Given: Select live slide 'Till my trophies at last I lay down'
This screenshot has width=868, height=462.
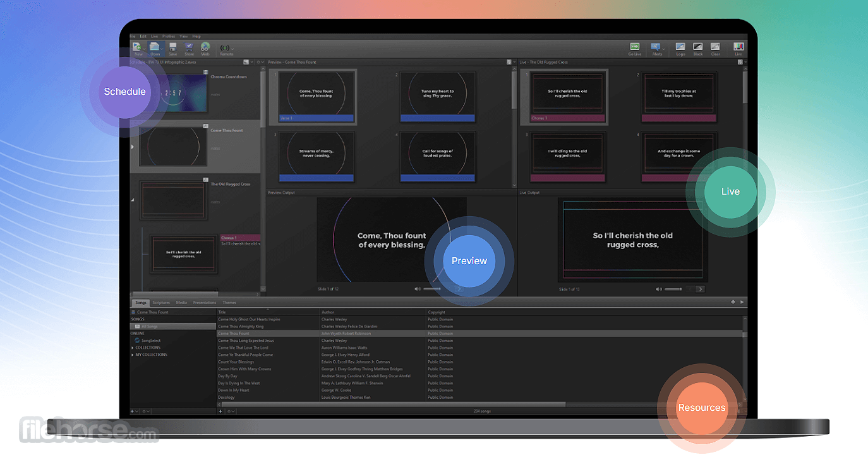Looking at the screenshot, I should coord(679,95).
